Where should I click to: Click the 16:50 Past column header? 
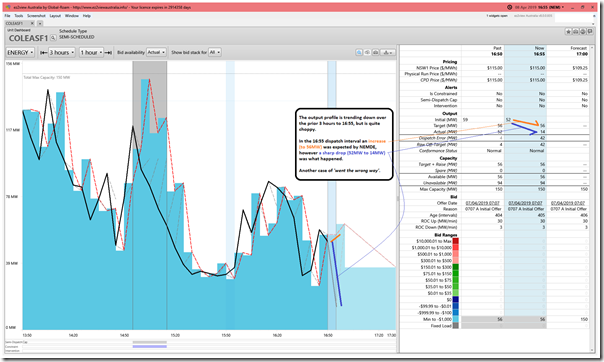(x=497, y=54)
